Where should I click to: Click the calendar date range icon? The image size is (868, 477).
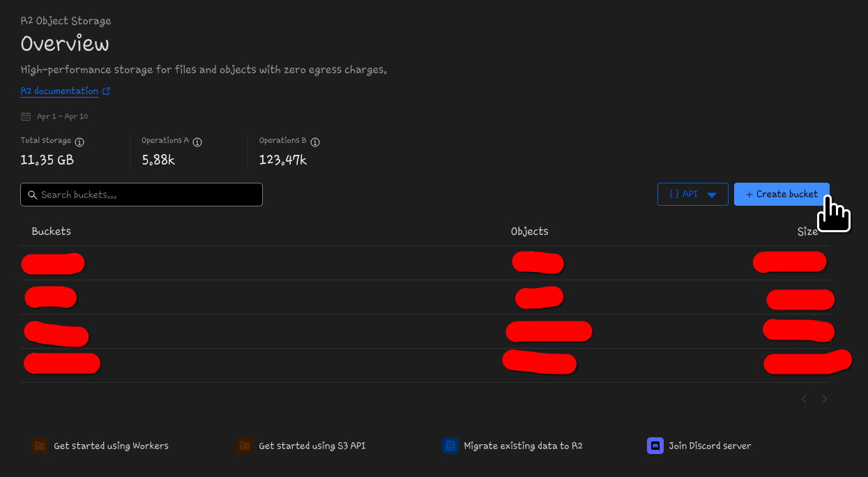pyautogui.click(x=26, y=116)
